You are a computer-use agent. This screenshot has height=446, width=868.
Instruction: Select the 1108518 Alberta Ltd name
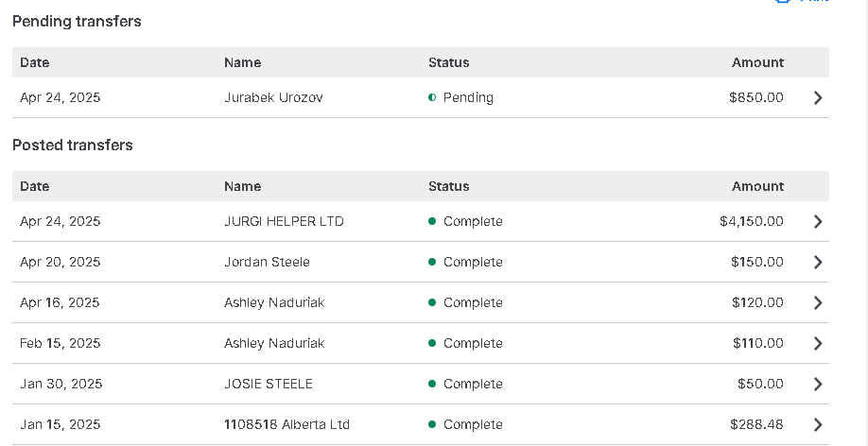(286, 424)
